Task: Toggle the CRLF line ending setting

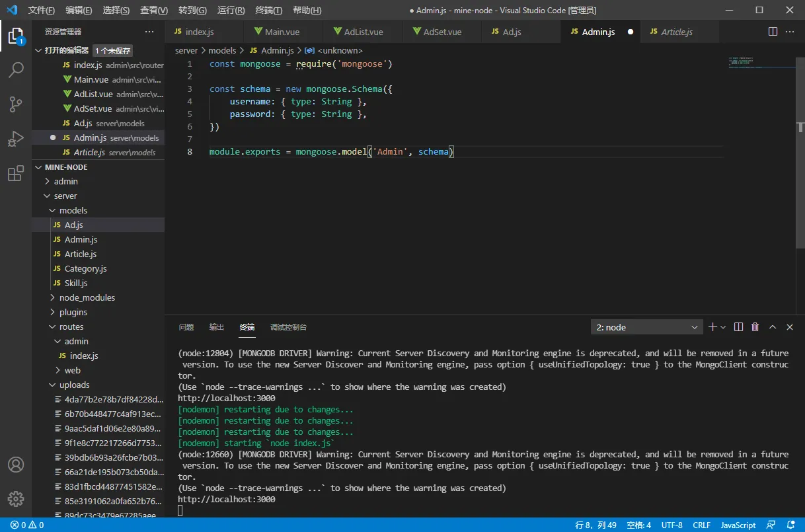Action: 701,525
